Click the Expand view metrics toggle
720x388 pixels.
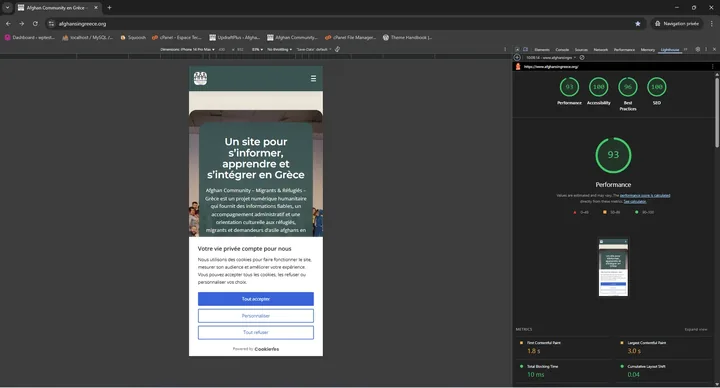tap(696, 329)
